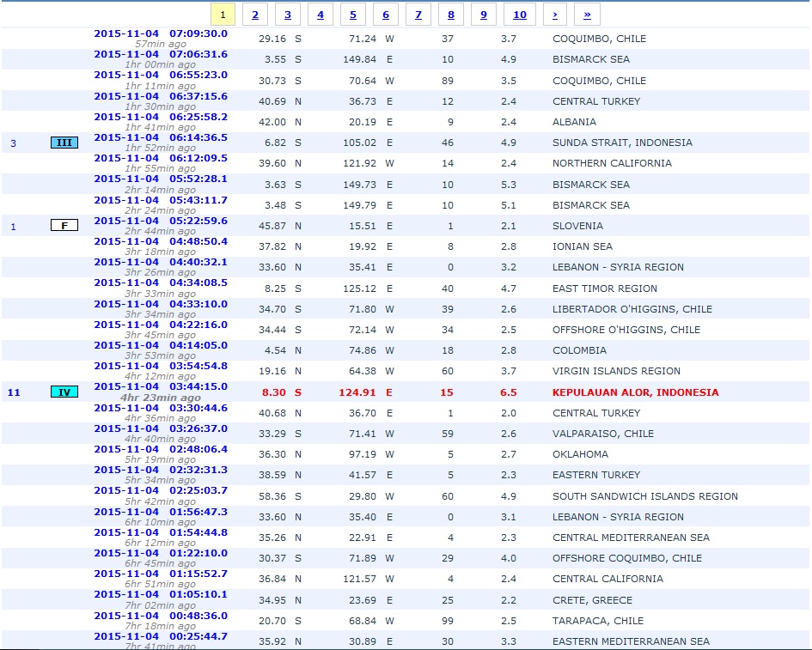The width and height of the screenshot is (812, 650).
Task: Open earthquake at 2015-11-04 03:54:54.8
Action: (x=161, y=367)
